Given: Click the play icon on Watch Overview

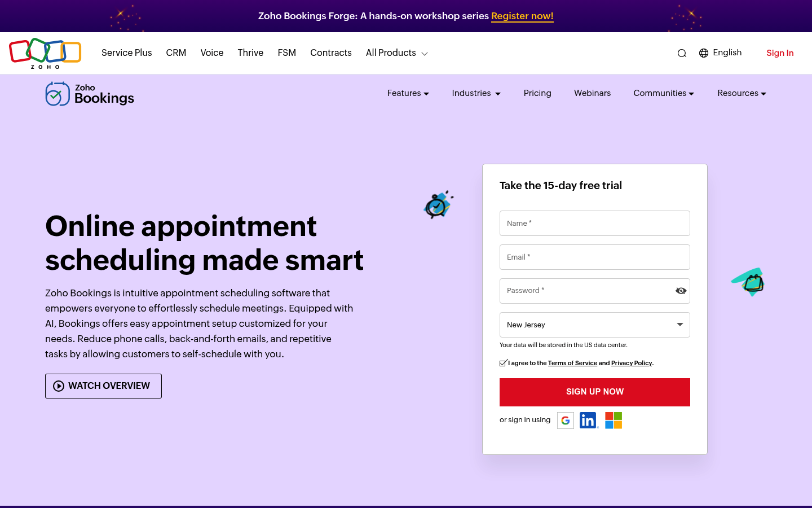Looking at the screenshot, I should (58, 386).
